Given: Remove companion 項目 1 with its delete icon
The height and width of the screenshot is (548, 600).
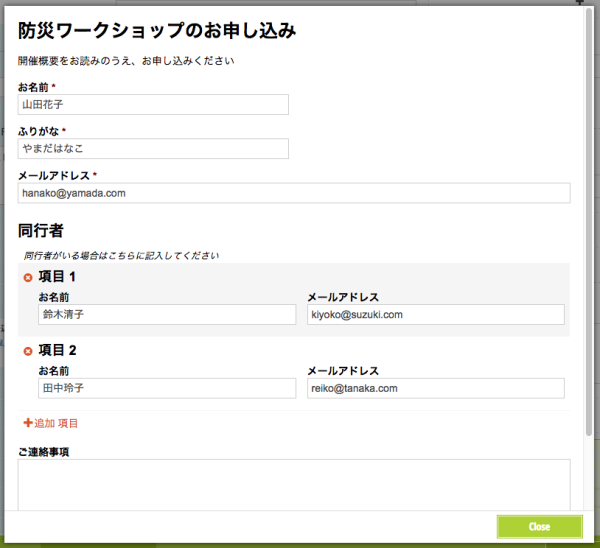Looking at the screenshot, I should 28,277.
